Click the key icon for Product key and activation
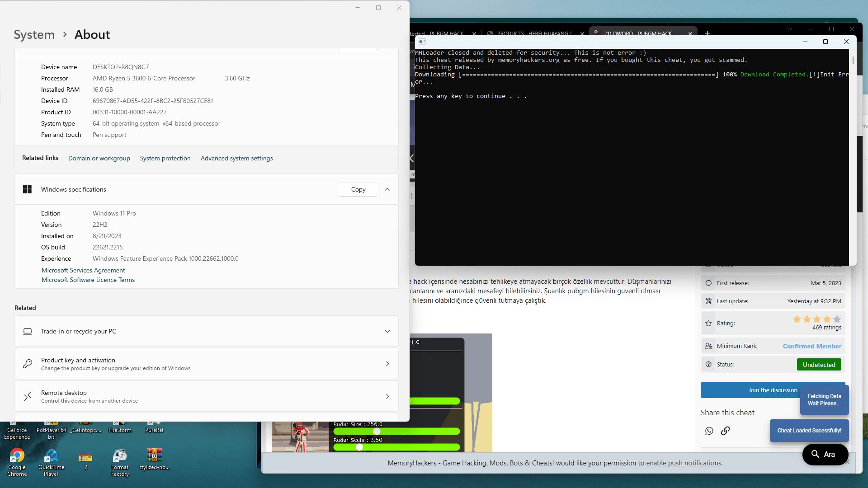Viewport: 868px width, 488px height. [28, 364]
